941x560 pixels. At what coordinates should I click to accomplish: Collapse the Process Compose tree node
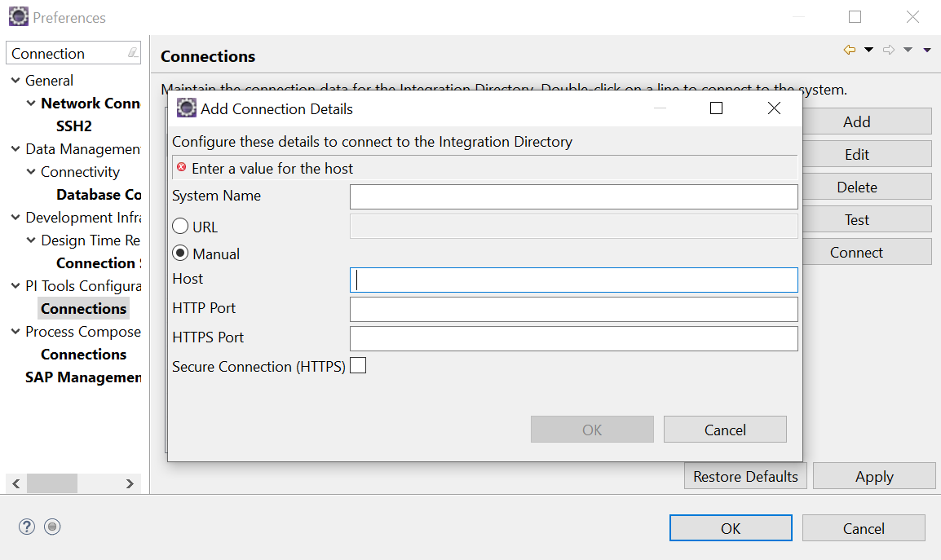click(x=15, y=331)
